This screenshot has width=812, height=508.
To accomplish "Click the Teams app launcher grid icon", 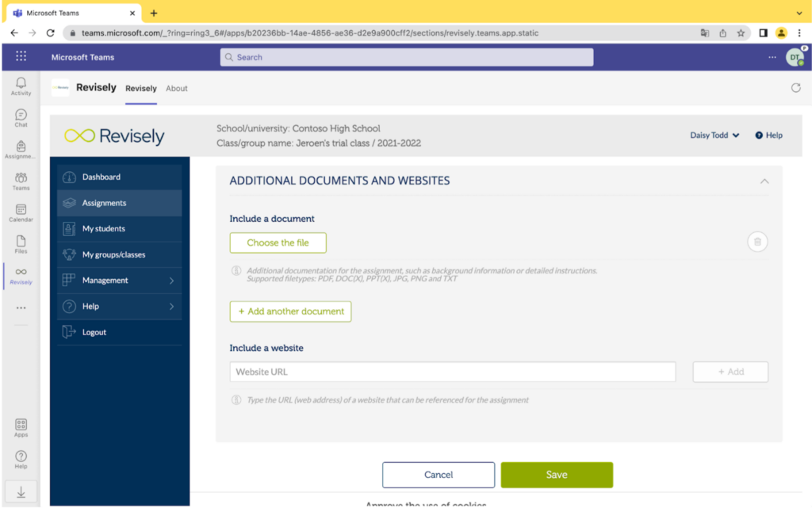I will point(21,57).
